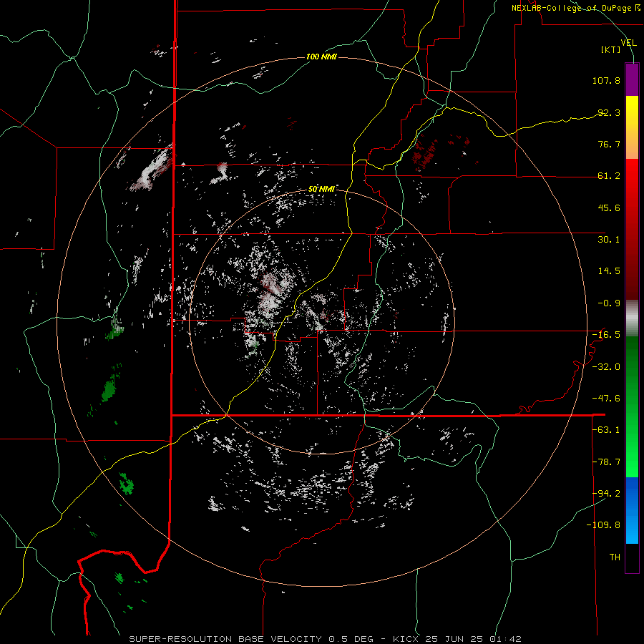Pick the black TH box of the color bar
The height and width of the screenshot is (644, 644).
click(632, 558)
